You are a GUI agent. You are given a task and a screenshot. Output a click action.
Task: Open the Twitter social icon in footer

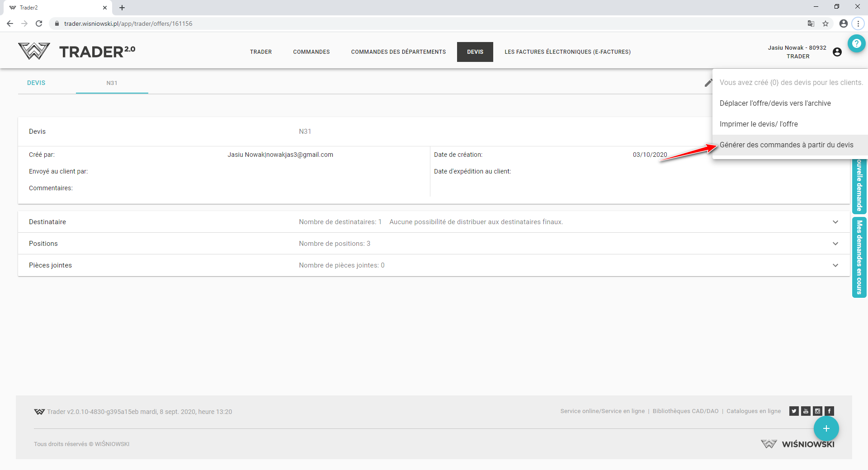click(x=794, y=411)
